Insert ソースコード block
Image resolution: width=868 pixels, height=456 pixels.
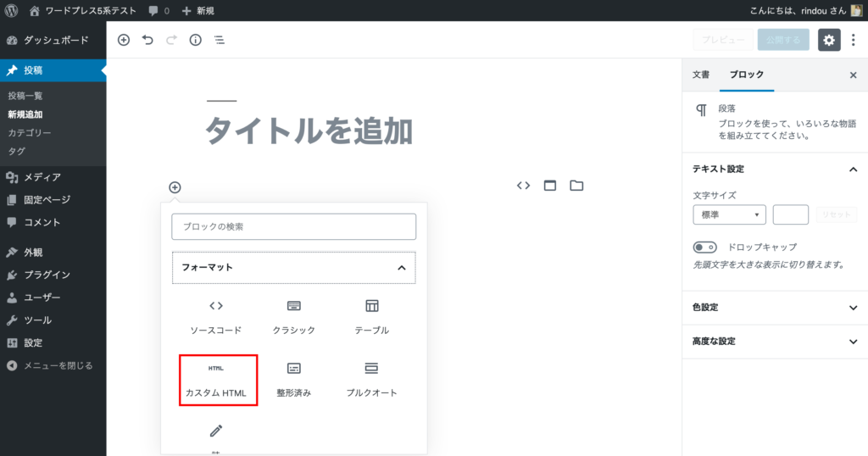point(216,318)
